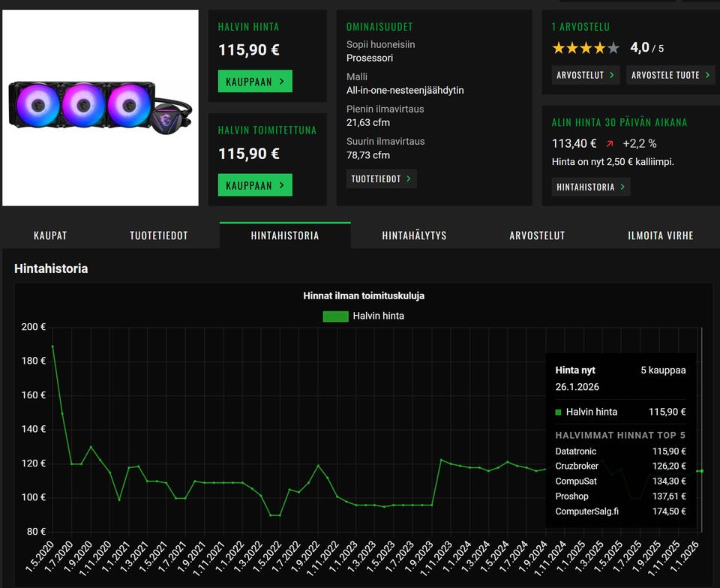Open the Arvostelut tab

tap(537, 235)
